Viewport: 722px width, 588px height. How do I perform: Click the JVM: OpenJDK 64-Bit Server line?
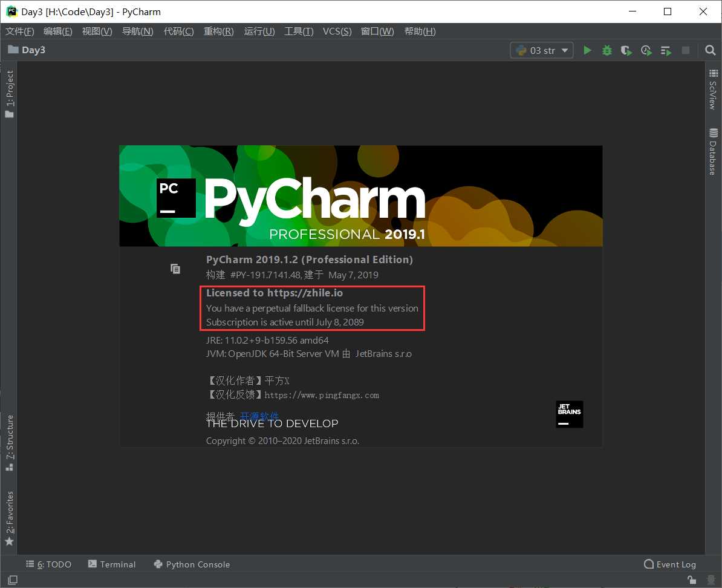[309, 354]
